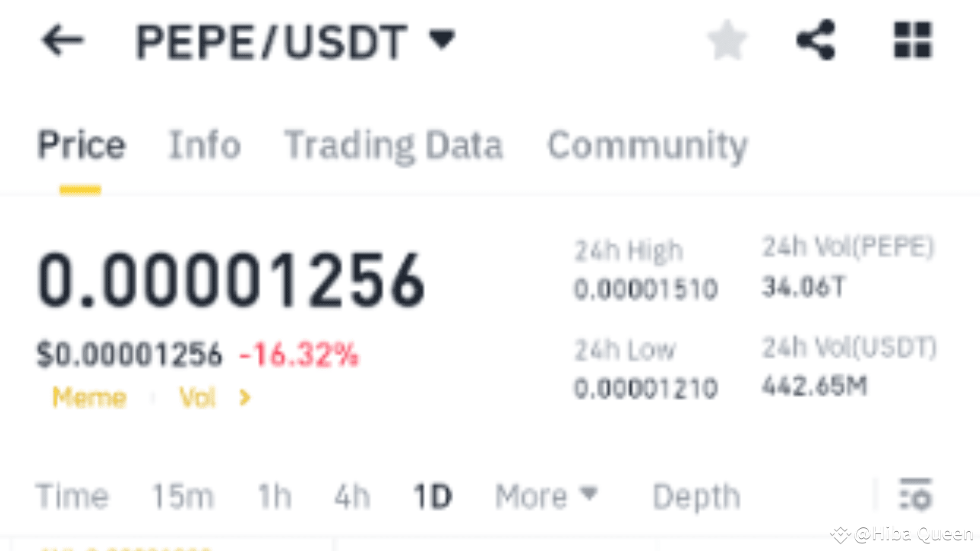Tap the Vol tag label
Image resolution: width=980 pixels, height=551 pixels.
[x=197, y=397]
